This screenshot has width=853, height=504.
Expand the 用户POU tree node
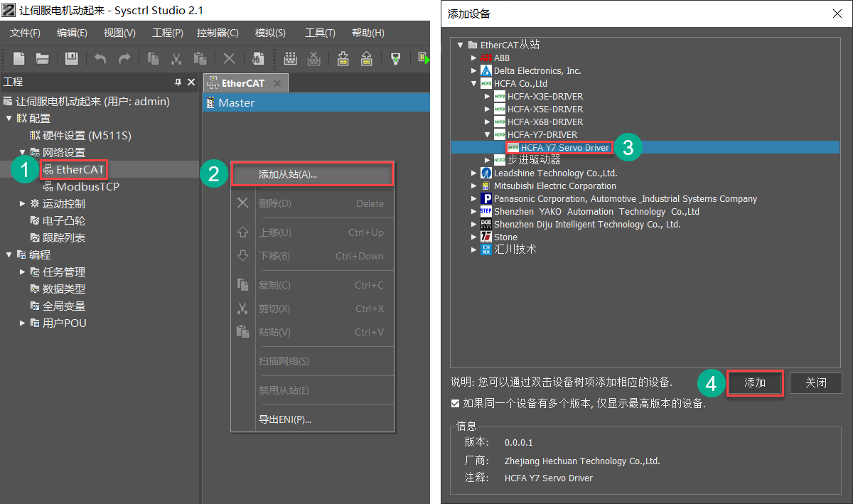click(23, 323)
